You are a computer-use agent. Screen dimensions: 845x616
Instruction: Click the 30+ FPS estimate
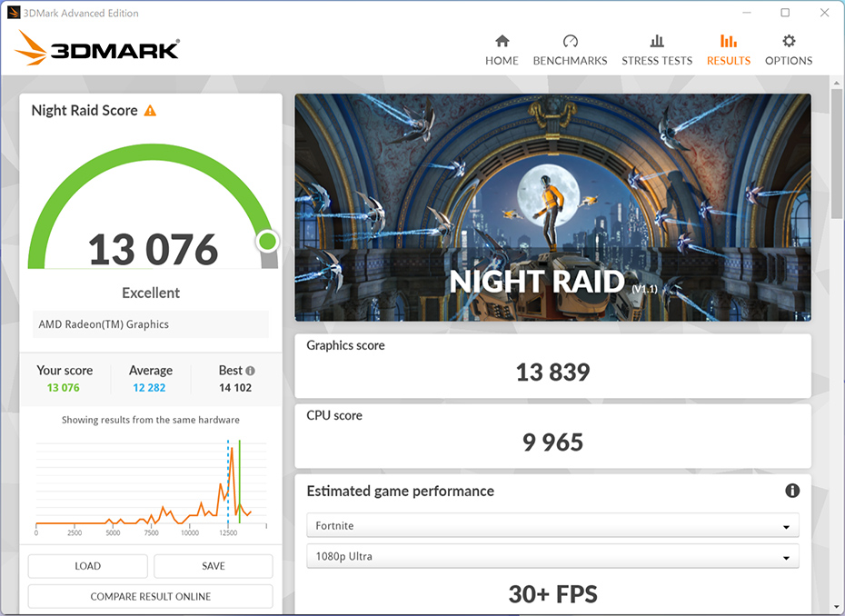[x=553, y=594]
